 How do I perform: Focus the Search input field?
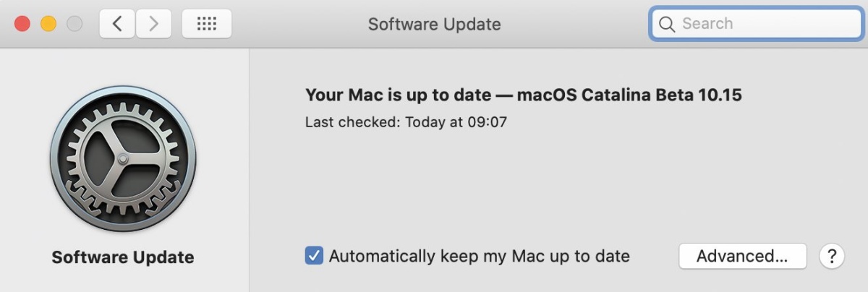pyautogui.click(x=755, y=24)
